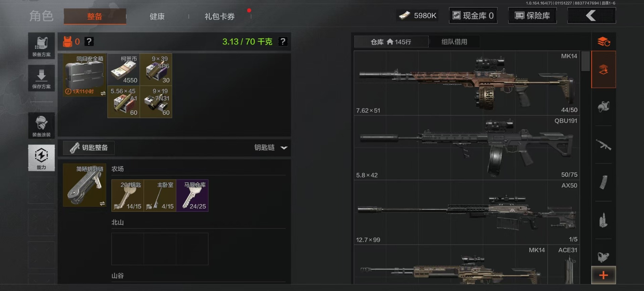Viewport: 644px width, 291px height.
Task: Switch to the 健康 tab
Action: [157, 16]
